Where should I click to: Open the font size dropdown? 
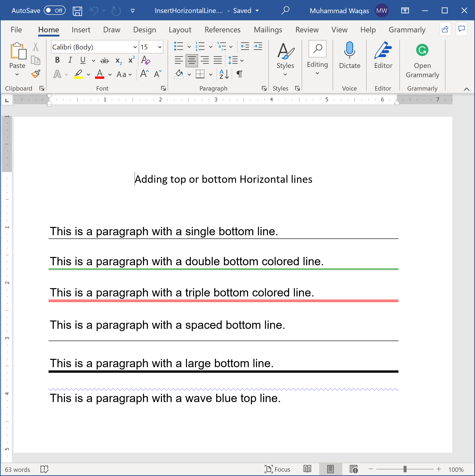pos(159,47)
